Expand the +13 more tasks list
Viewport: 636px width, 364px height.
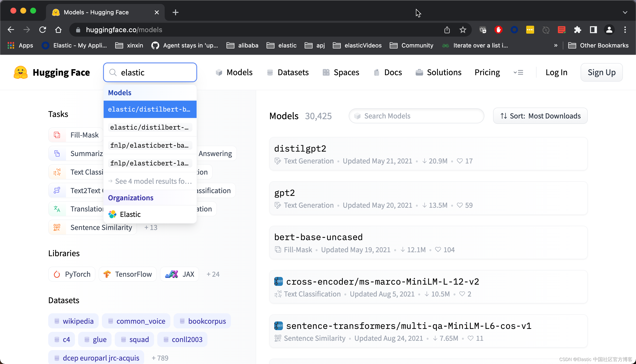click(151, 227)
